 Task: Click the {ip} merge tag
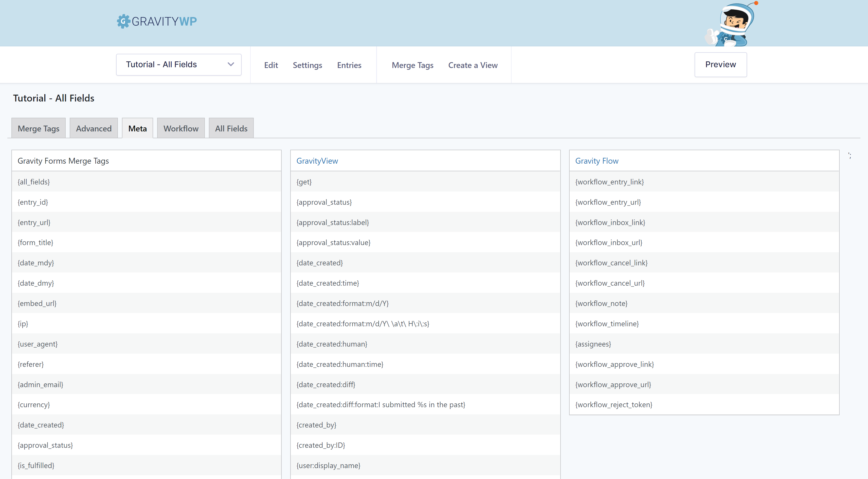tap(23, 323)
